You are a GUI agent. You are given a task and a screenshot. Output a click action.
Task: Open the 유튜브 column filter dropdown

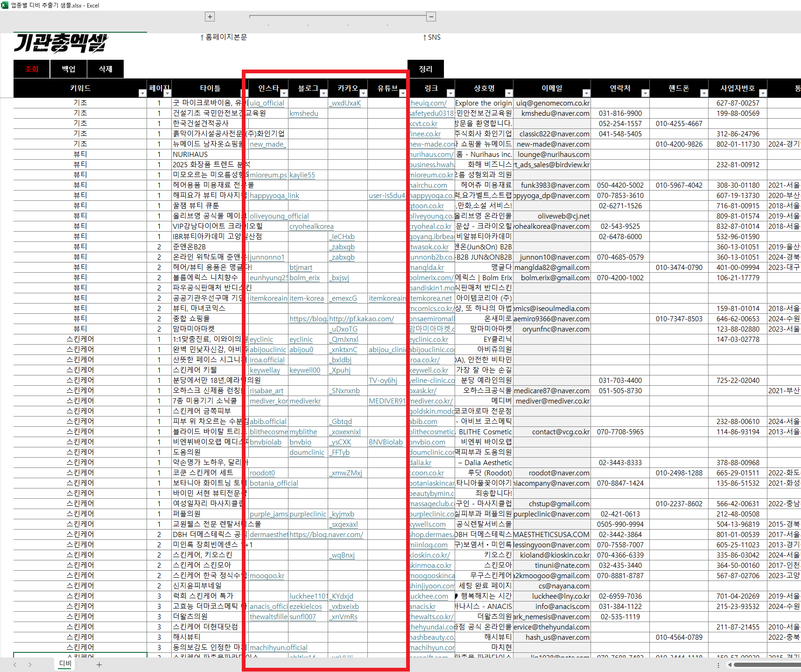(403, 93)
